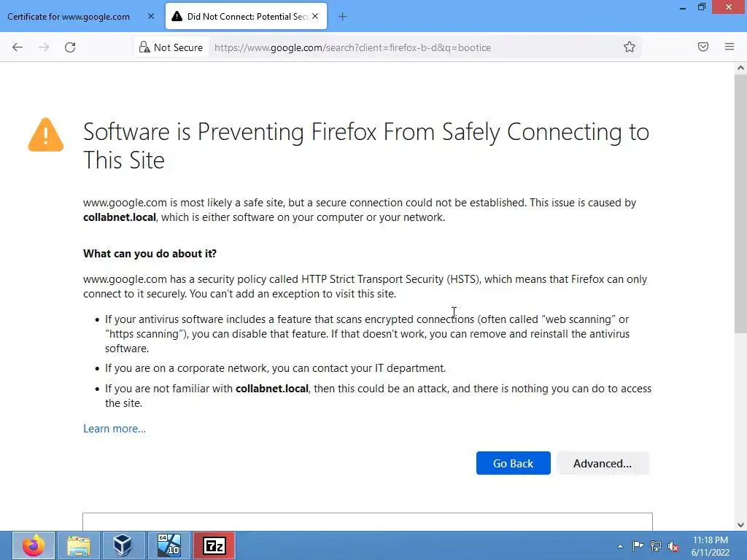The height and width of the screenshot is (560, 747).
Task: Restore down the Firefox window
Action: (701, 7)
